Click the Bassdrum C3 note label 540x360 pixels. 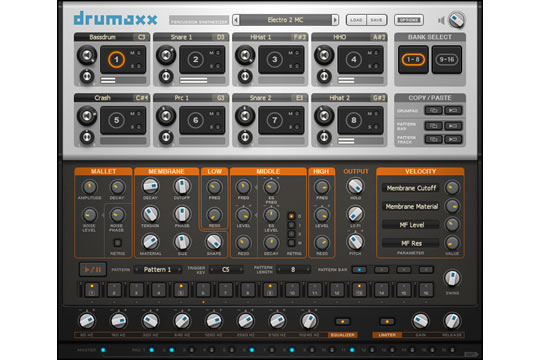[x=142, y=37]
